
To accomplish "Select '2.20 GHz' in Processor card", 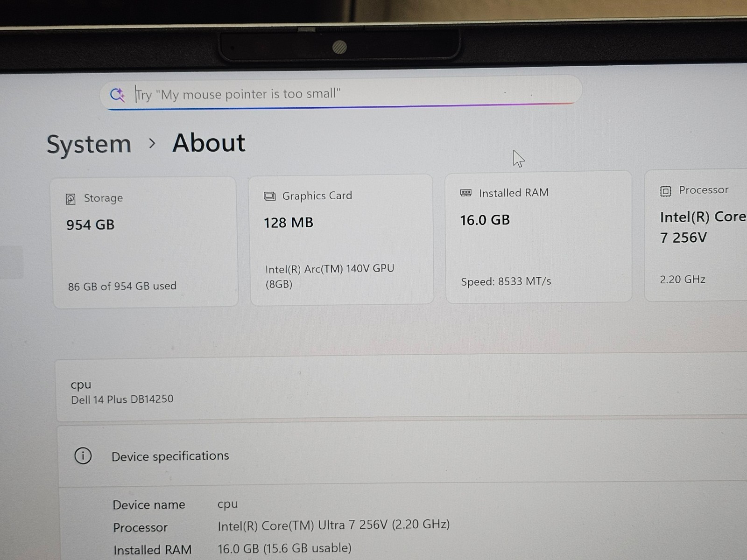I will click(x=683, y=280).
